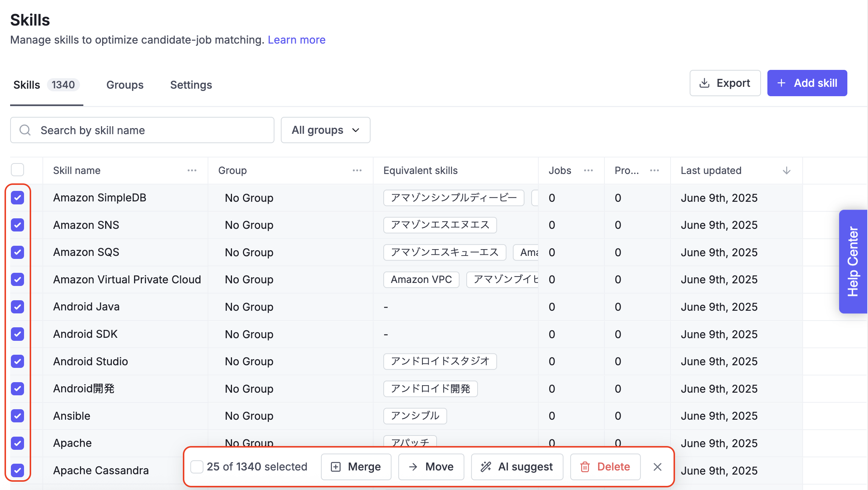Viewport: 868px width, 490px height.
Task: Click the Move arrow button
Action: (x=431, y=467)
